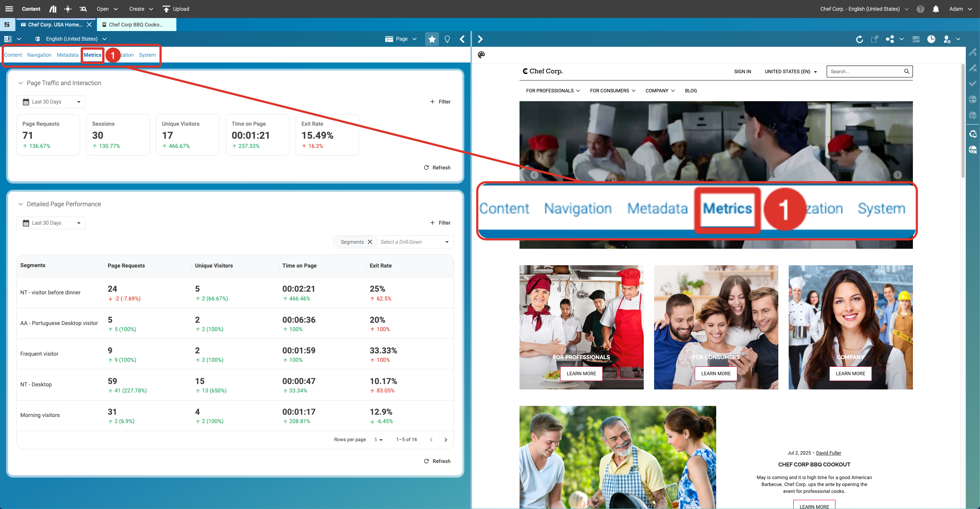Click the pencil revert icon in right sidebar
Image resolution: width=980 pixels, height=509 pixels.
tap(973, 68)
